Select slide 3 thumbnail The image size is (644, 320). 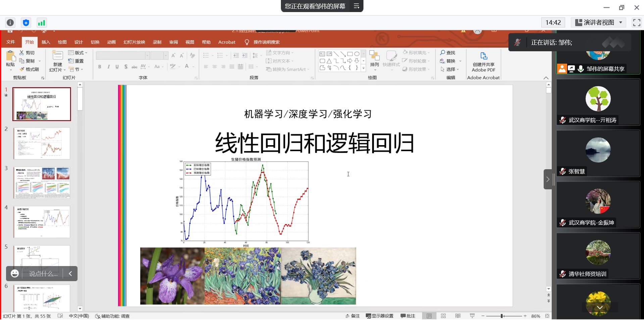point(42,183)
